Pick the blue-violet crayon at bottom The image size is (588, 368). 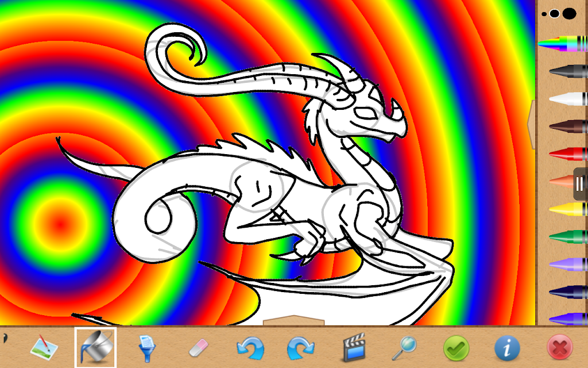pyautogui.click(x=568, y=319)
